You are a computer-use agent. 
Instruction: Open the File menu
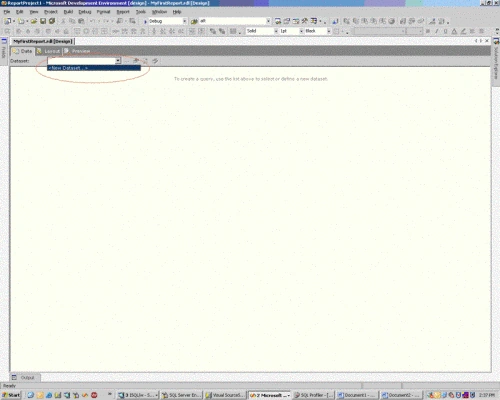[7, 12]
